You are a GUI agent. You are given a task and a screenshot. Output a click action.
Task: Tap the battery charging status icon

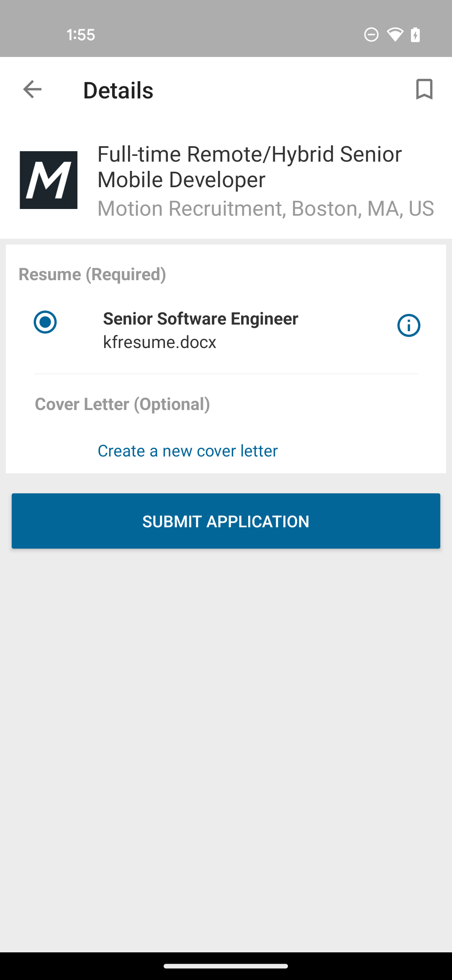(415, 34)
